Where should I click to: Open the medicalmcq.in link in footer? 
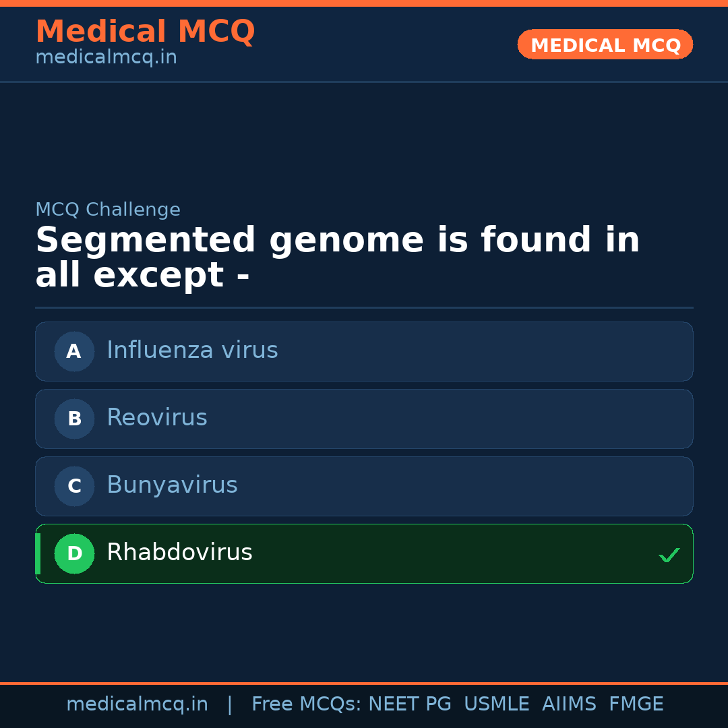point(137,704)
